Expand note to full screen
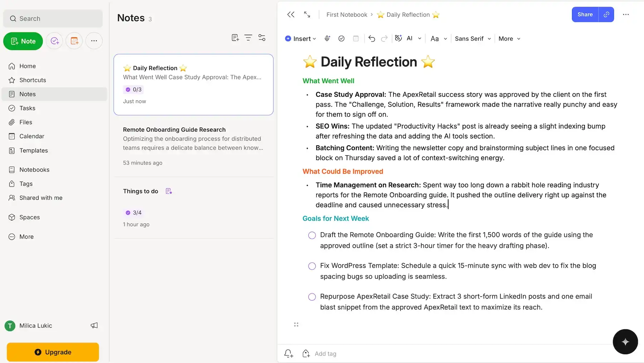The image size is (644, 363). 307,15
